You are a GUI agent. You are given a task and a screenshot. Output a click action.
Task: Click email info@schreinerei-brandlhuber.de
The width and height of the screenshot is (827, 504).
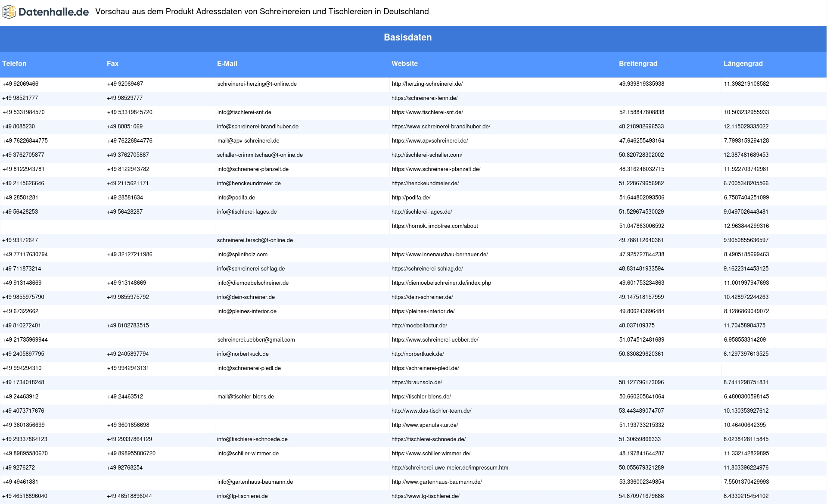click(258, 127)
